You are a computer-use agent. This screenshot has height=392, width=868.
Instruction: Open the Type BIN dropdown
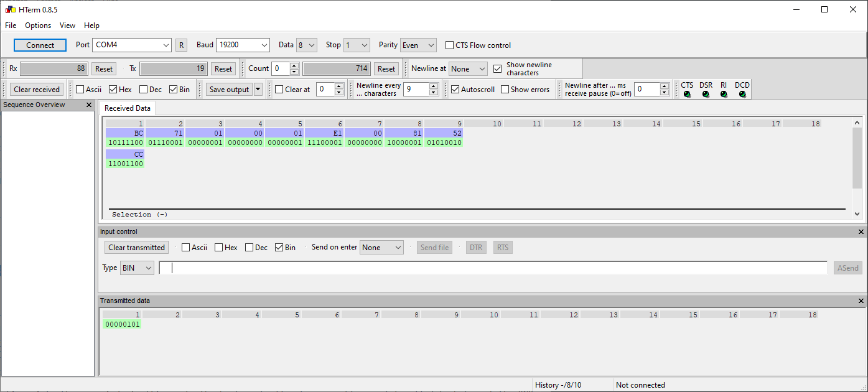click(x=137, y=268)
